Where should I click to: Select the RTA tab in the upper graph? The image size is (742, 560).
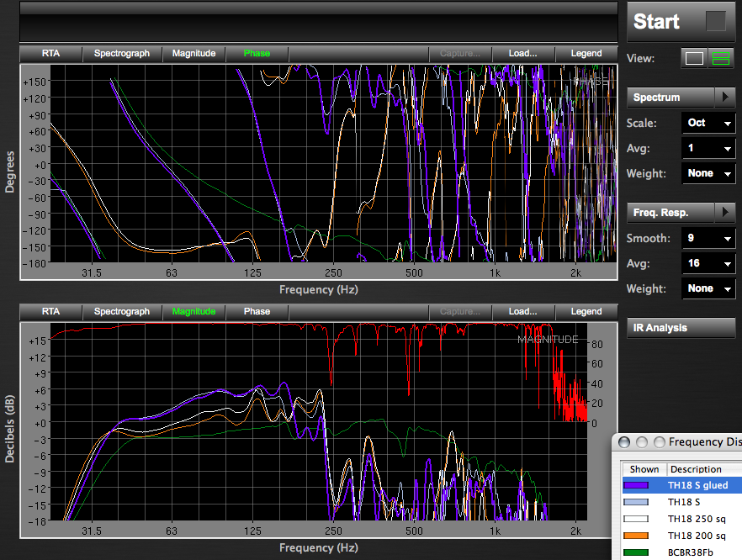point(51,54)
